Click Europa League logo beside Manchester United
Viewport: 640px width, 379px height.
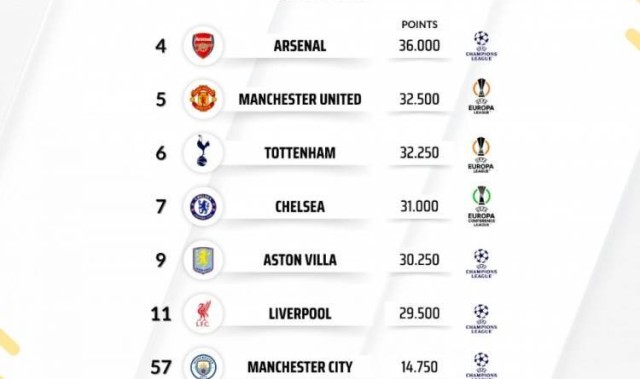[481, 95]
